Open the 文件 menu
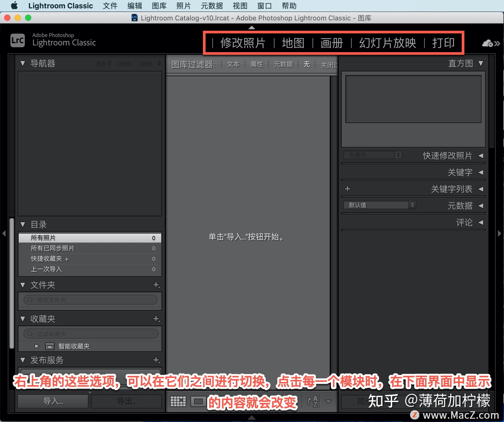504x422 pixels. point(110,6)
